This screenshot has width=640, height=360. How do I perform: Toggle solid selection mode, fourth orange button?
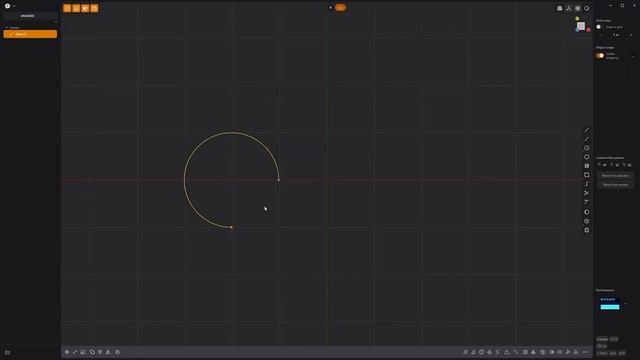[x=94, y=8]
